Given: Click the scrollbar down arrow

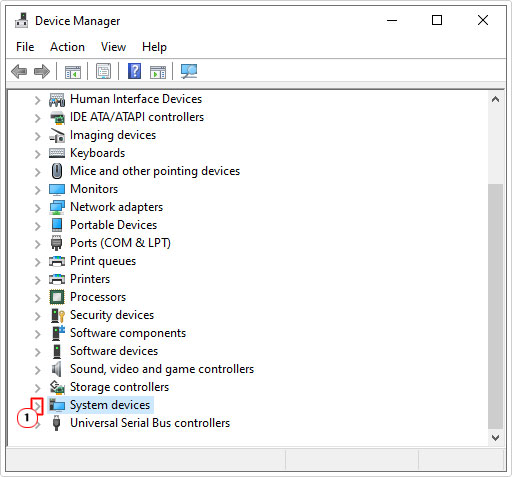Looking at the screenshot, I should tap(495, 438).
